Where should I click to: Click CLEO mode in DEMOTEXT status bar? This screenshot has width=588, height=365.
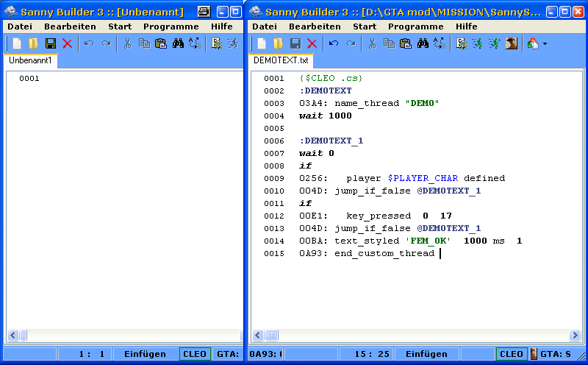tap(512, 354)
